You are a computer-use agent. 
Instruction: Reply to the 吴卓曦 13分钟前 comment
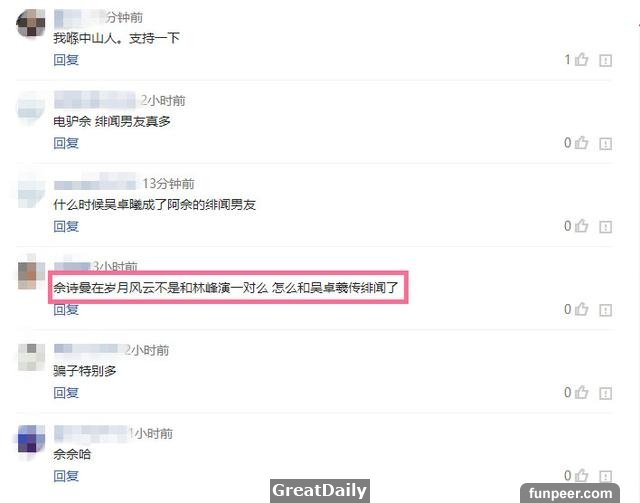point(66,226)
